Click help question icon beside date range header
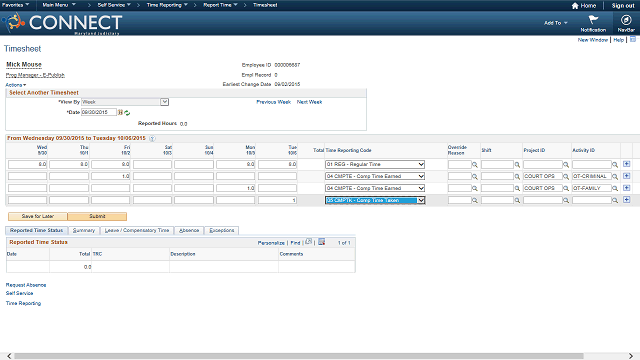 [x=152, y=138]
